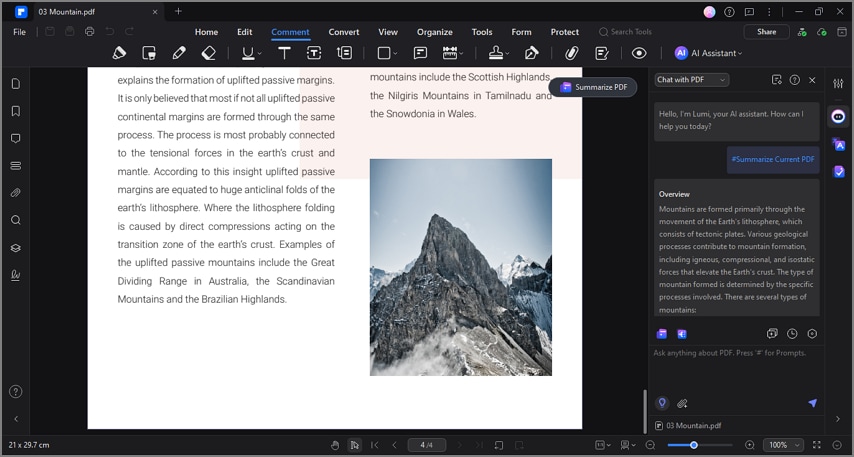
Task: Open the Layers panel in left sidebar
Action: [16, 248]
